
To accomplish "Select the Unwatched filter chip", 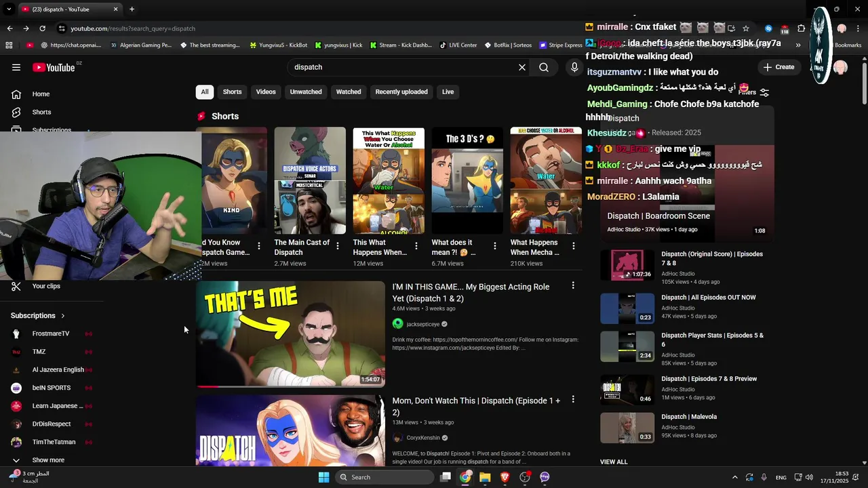I will (x=306, y=91).
